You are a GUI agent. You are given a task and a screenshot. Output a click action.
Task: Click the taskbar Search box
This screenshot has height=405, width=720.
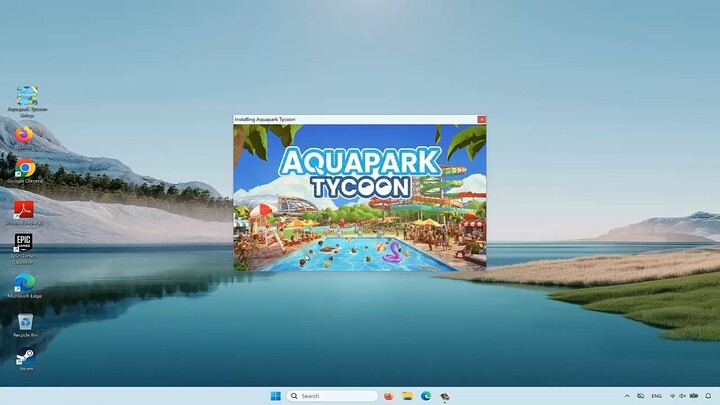[x=332, y=396]
